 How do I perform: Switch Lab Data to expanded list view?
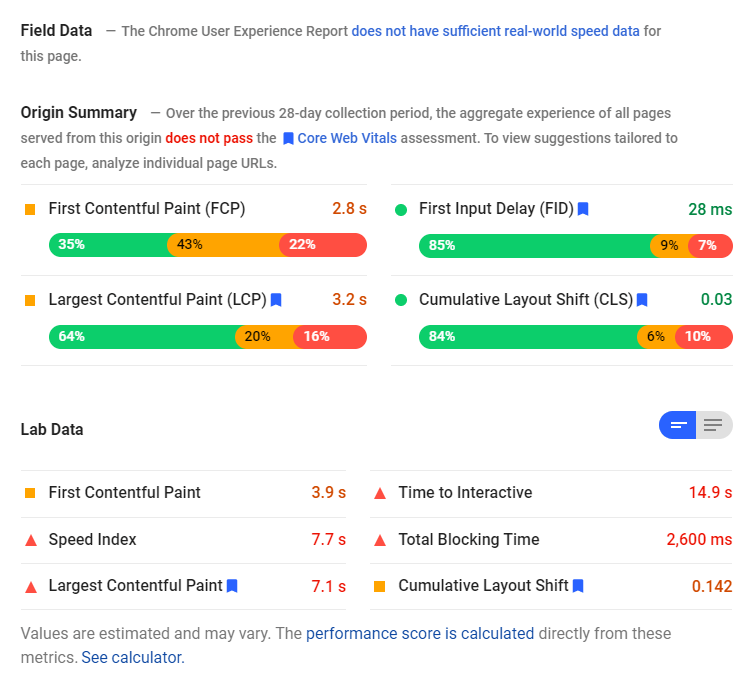point(713,425)
